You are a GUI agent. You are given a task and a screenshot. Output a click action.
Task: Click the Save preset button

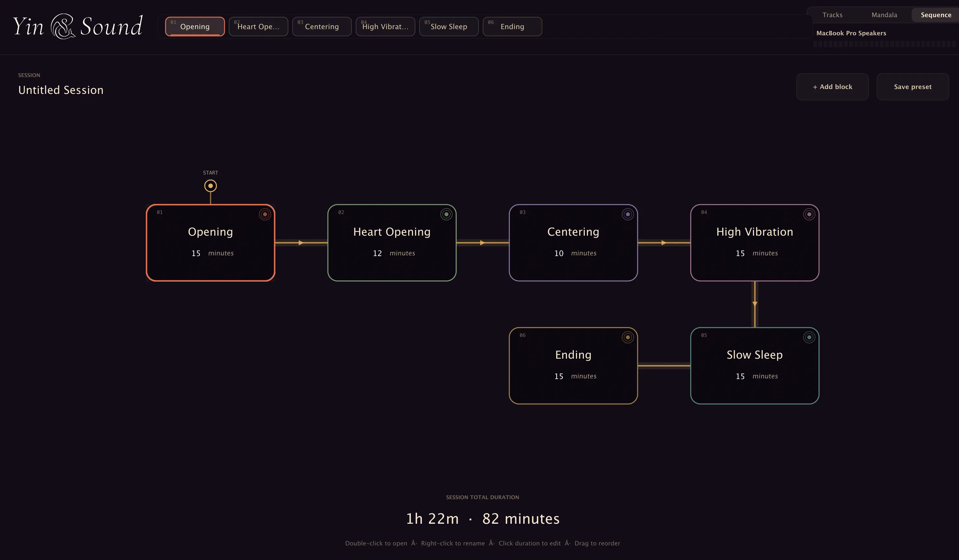click(913, 87)
